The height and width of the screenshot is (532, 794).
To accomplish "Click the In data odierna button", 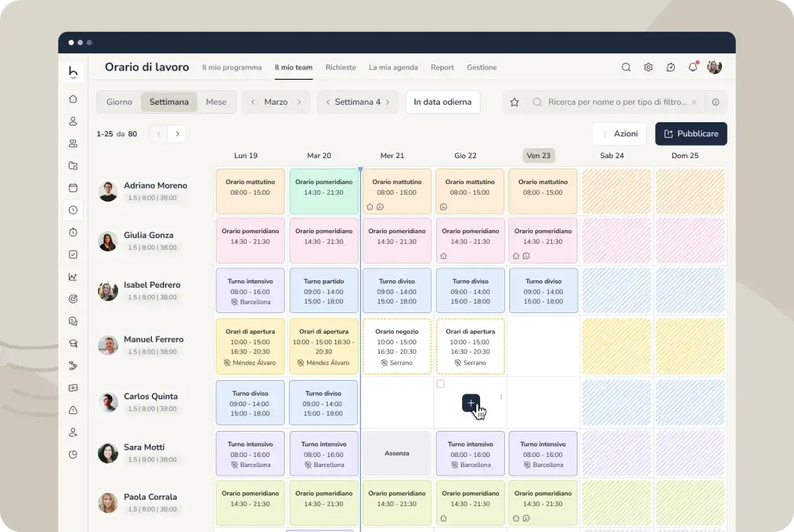I will (x=443, y=102).
